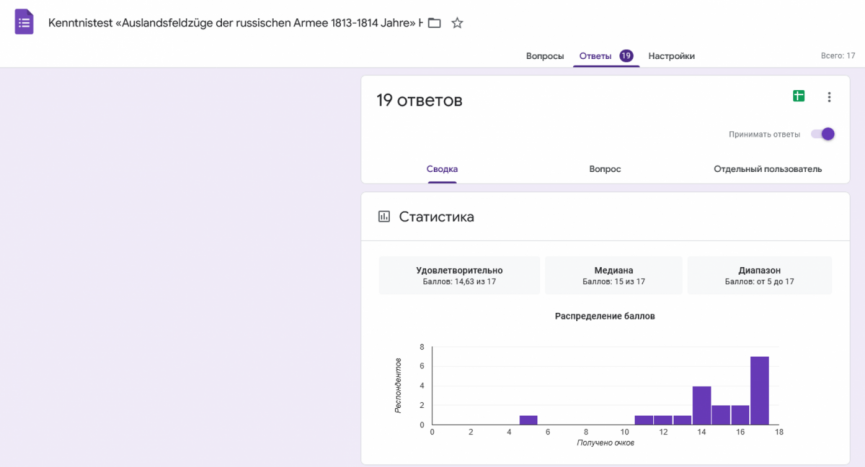Click the form title text
The image size is (865, 467).
[234, 23]
